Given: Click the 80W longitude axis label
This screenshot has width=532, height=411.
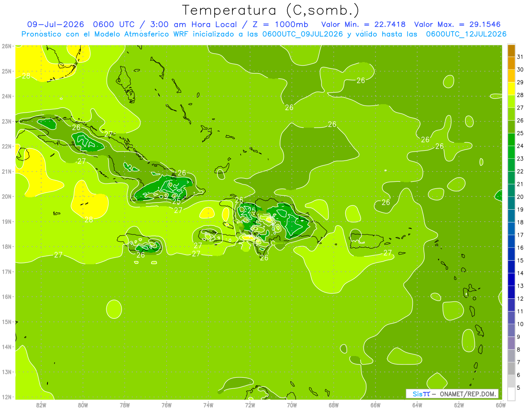Looking at the screenshot, I should click(x=83, y=405).
